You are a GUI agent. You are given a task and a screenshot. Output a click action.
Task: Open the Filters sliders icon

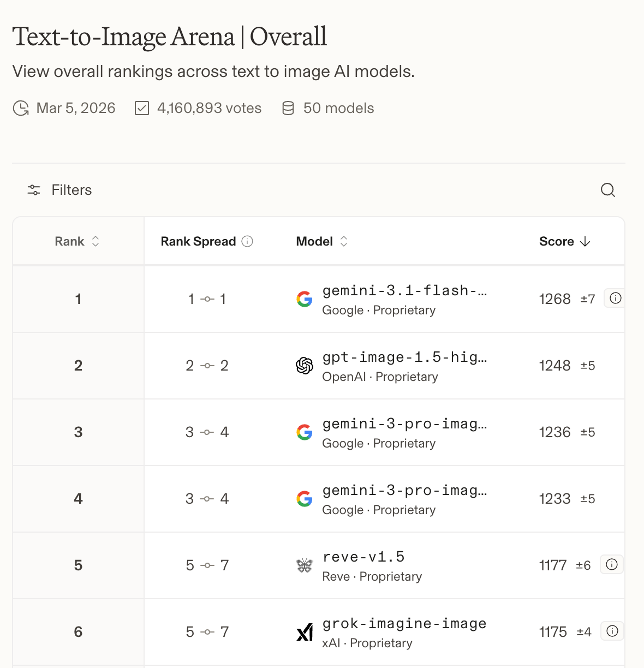34,190
